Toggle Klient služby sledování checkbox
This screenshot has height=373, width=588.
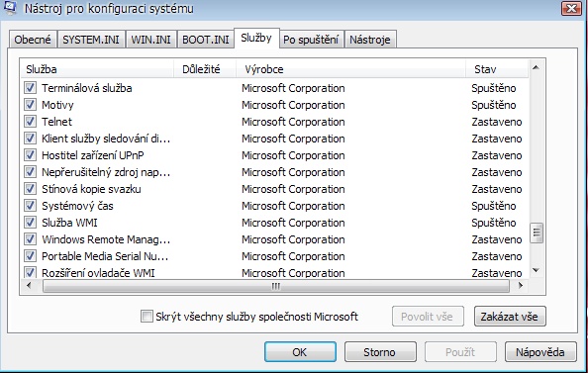point(30,139)
